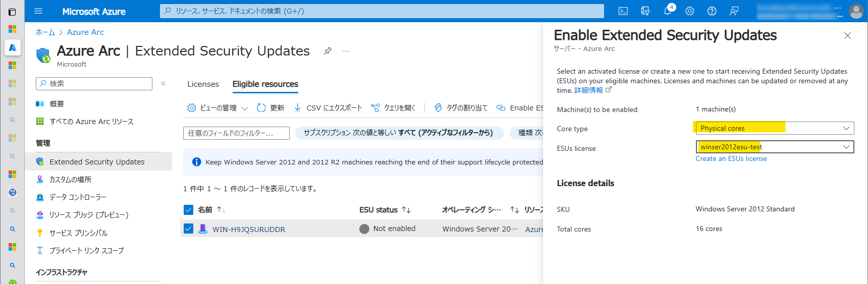Switch to the Licenses tab

203,84
